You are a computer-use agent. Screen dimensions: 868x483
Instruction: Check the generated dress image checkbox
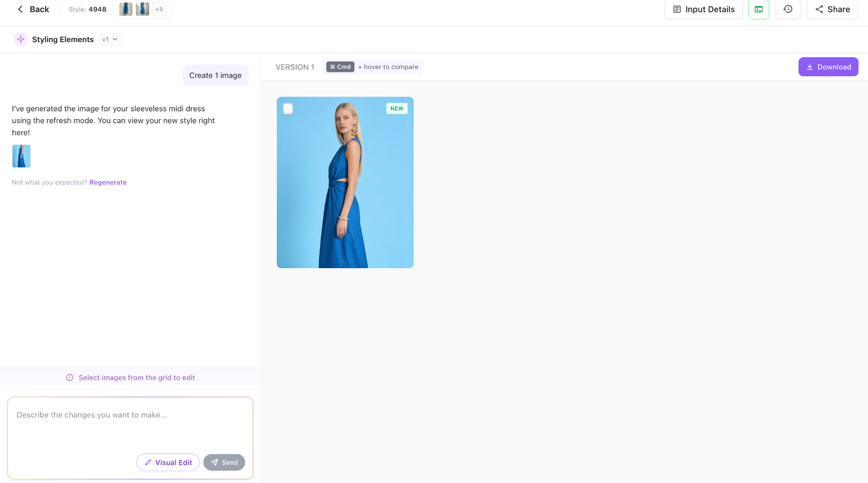pyautogui.click(x=288, y=109)
